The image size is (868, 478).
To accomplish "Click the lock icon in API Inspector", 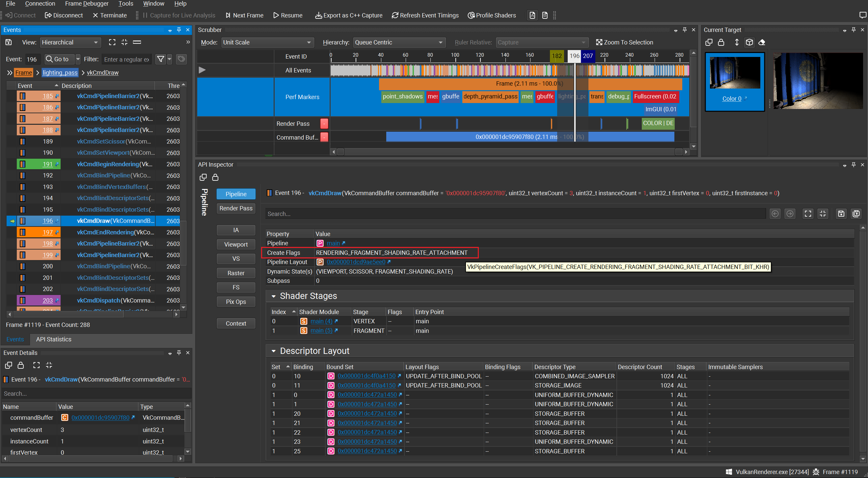I will tap(215, 177).
